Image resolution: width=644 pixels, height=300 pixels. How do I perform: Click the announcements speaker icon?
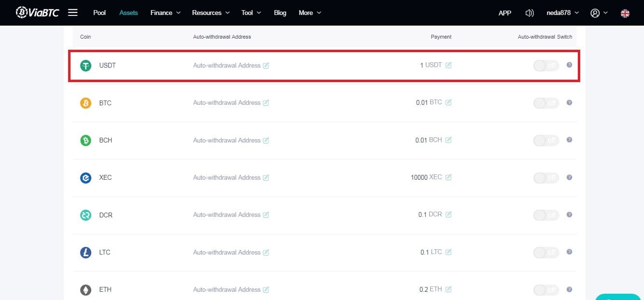click(x=530, y=13)
